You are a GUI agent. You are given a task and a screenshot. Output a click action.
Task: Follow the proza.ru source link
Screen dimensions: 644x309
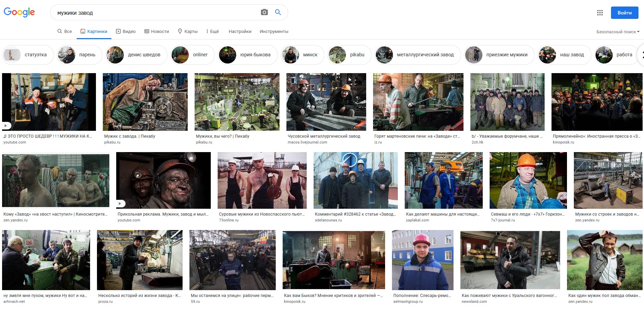pos(106,302)
